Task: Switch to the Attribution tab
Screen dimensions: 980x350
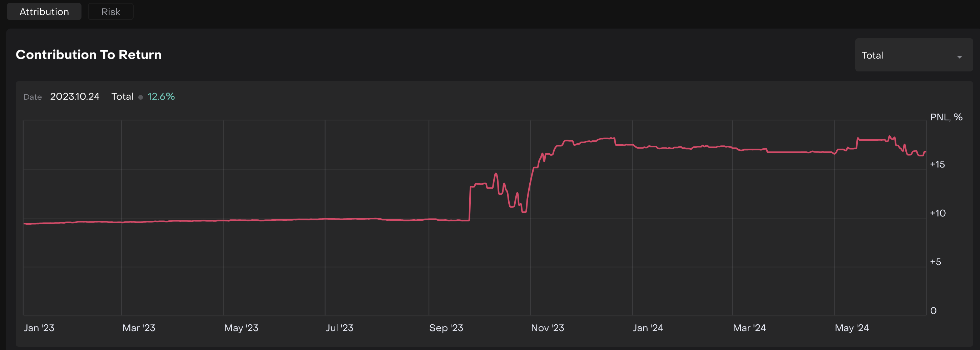Action: coord(44,12)
